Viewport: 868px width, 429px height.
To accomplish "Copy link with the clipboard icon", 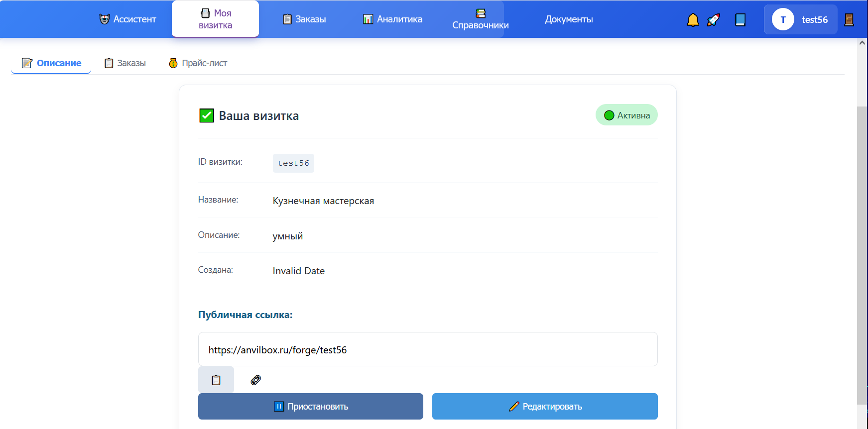I will (216, 380).
